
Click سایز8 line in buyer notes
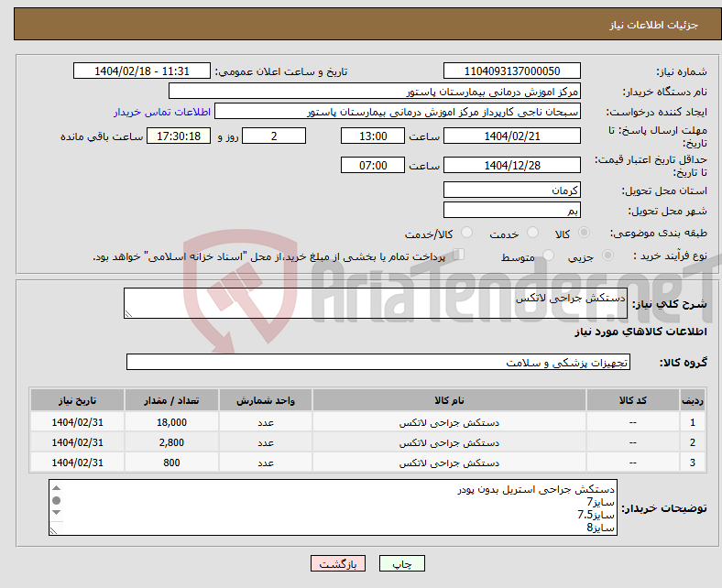(600, 528)
